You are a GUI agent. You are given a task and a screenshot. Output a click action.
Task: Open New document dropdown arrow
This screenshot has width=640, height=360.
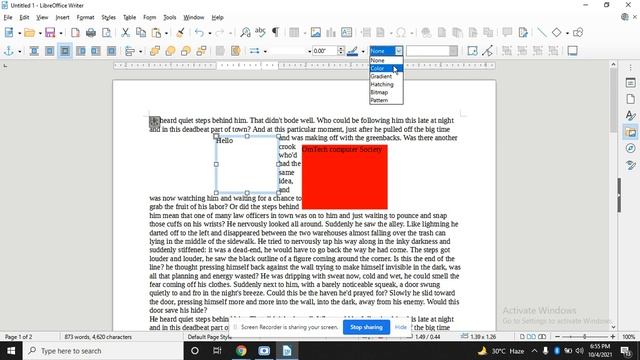pos(19,33)
